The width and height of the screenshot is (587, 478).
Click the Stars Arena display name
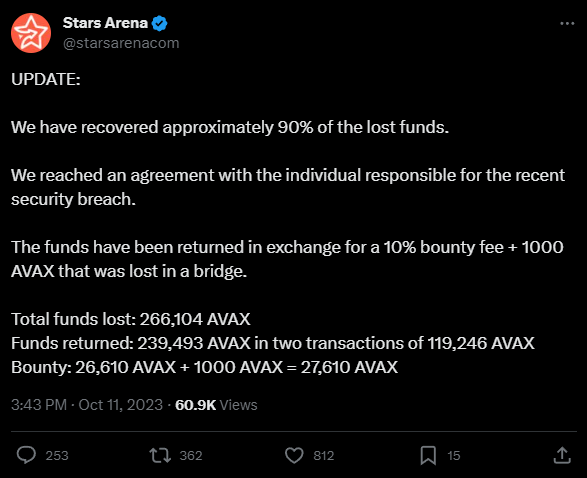tap(105, 23)
